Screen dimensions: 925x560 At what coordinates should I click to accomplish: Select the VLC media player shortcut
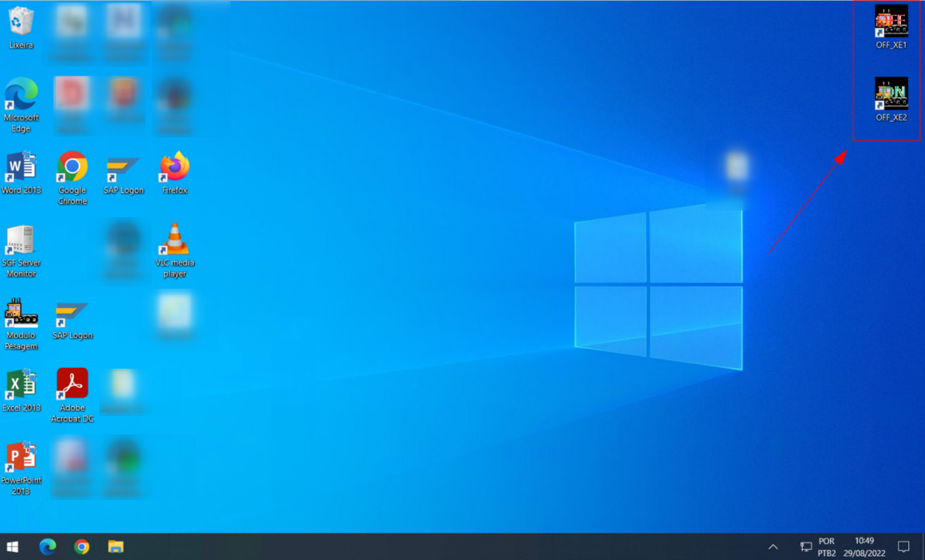point(175,250)
